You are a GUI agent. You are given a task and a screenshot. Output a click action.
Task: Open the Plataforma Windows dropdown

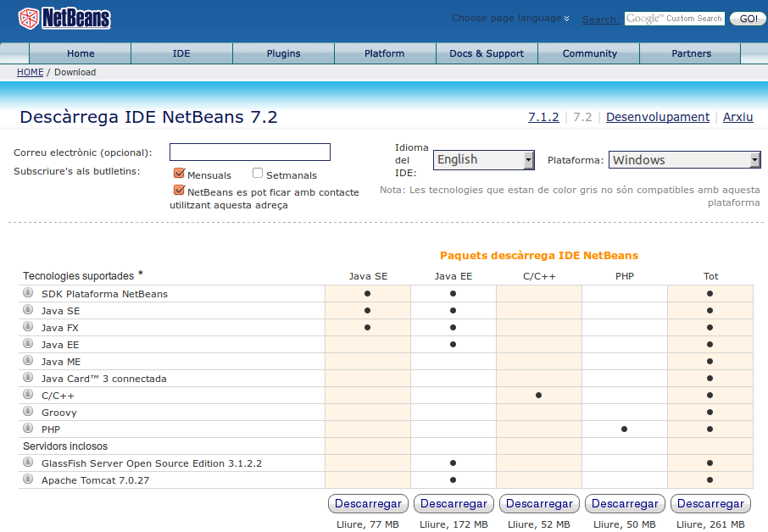tap(684, 160)
